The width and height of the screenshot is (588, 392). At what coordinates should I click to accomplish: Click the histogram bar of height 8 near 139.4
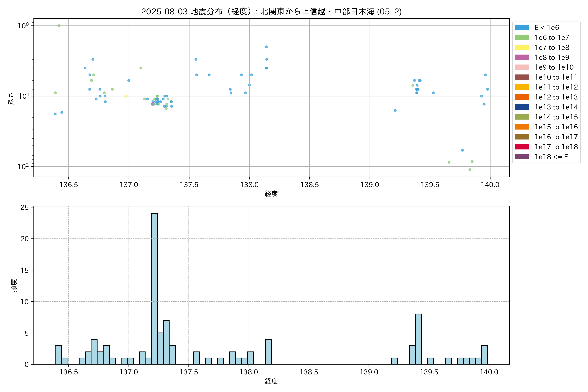418,339
